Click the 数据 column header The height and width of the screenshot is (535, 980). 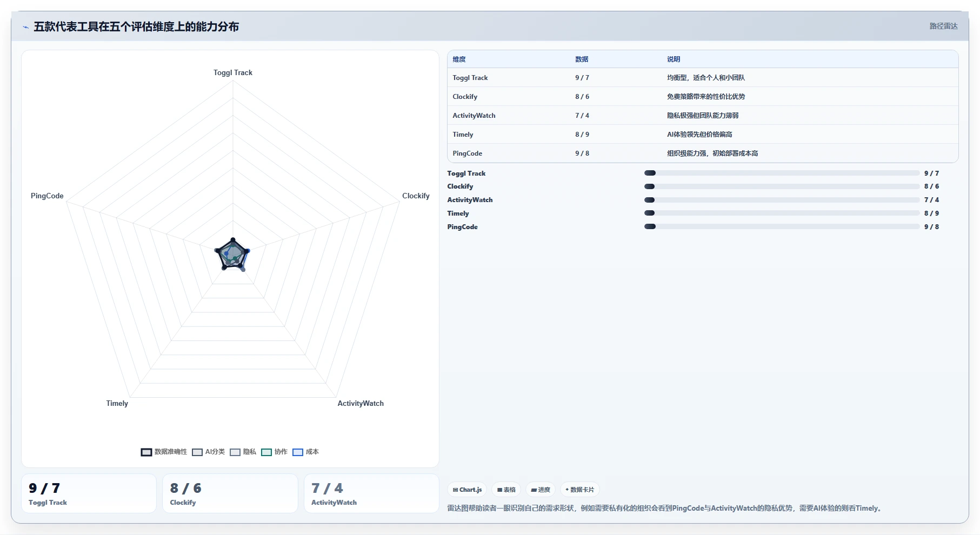tap(582, 59)
